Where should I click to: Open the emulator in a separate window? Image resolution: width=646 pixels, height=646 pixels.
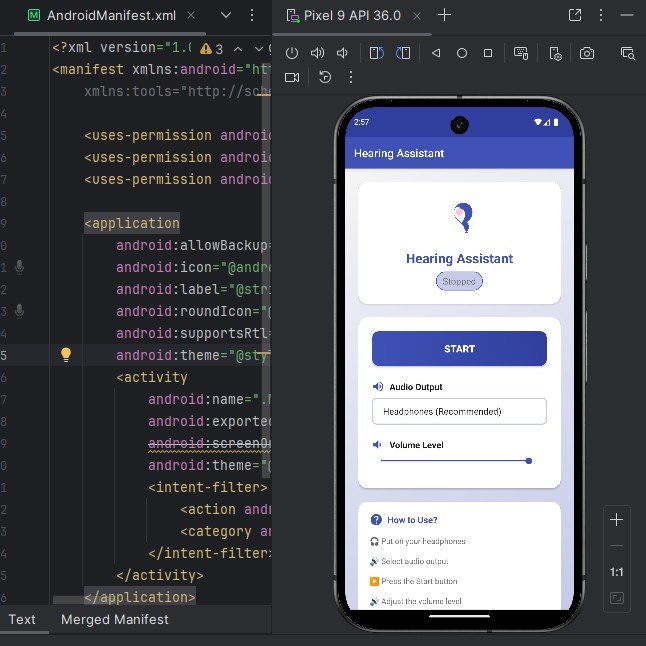coord(575,15)
